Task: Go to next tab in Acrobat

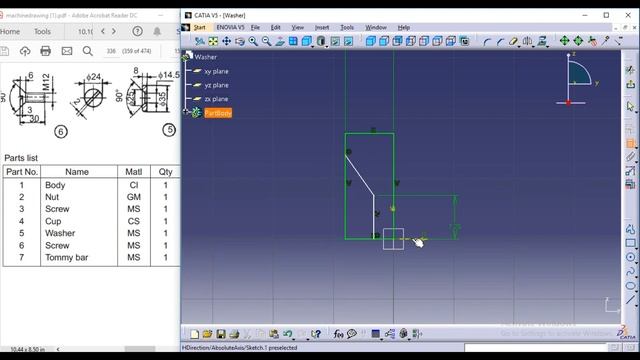Action: [114, 31]
